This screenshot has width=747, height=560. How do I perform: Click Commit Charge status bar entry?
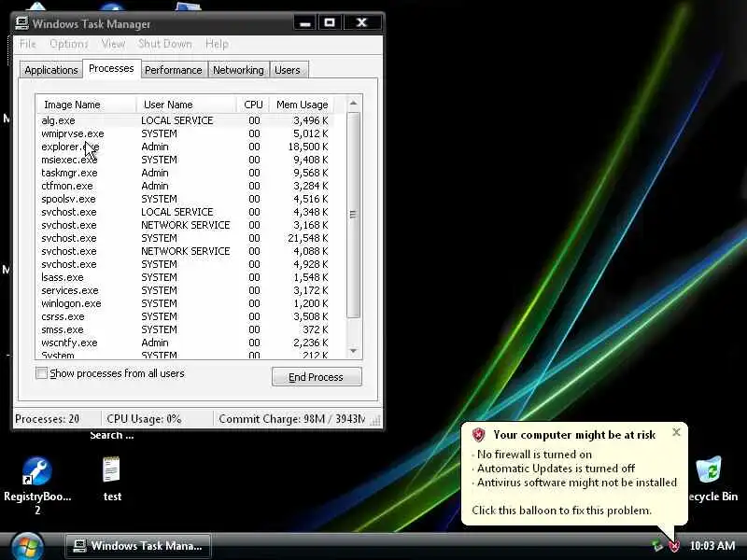coord(291,419)
